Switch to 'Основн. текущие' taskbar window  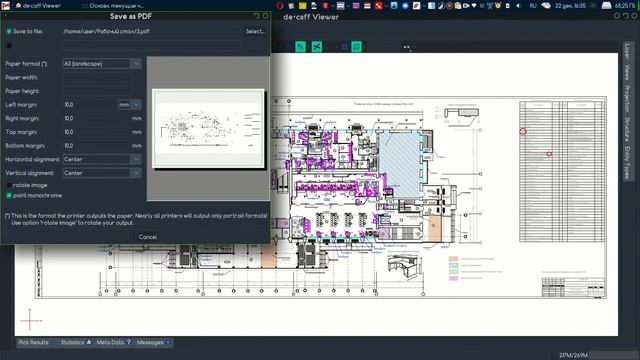pyautogui.click(x=113, y=6)
